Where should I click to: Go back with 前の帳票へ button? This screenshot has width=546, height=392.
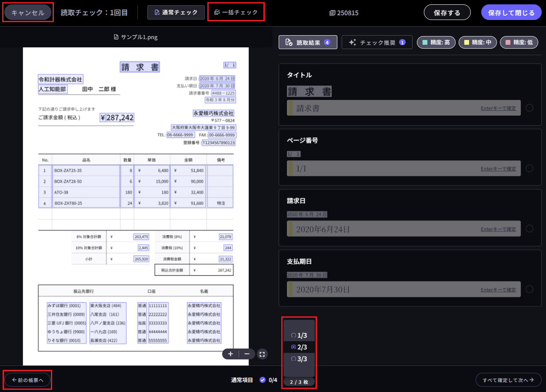tap(28, 380)
